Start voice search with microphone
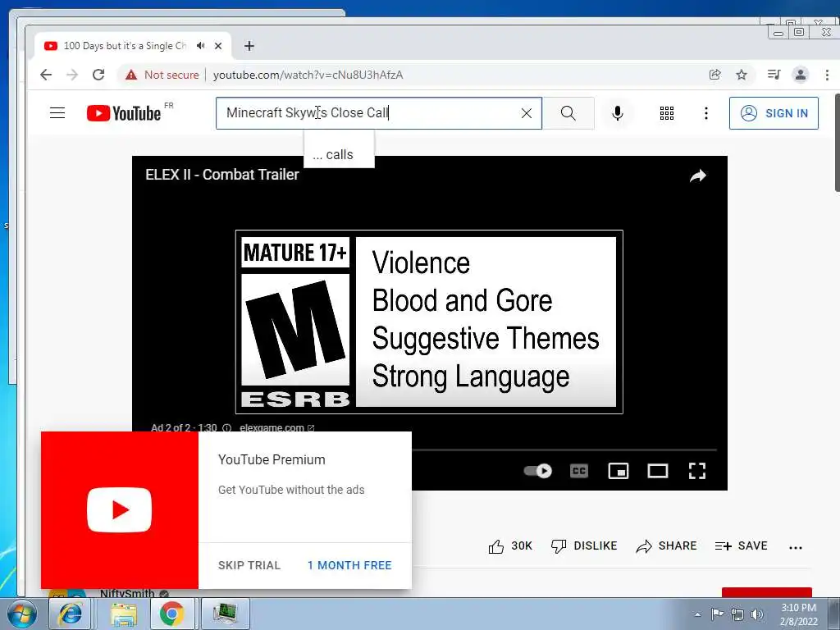840x630 pixels. tap(618, 113)
